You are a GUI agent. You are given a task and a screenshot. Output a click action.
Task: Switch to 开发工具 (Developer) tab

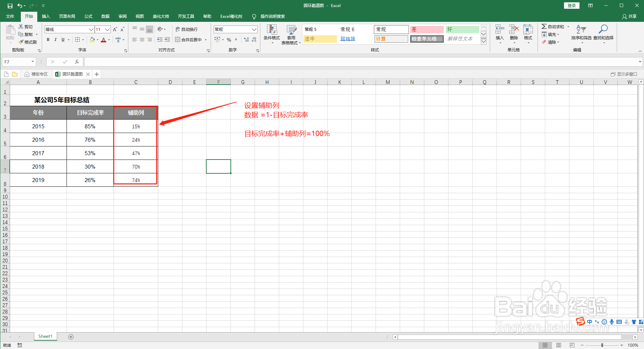coord(186,16)
